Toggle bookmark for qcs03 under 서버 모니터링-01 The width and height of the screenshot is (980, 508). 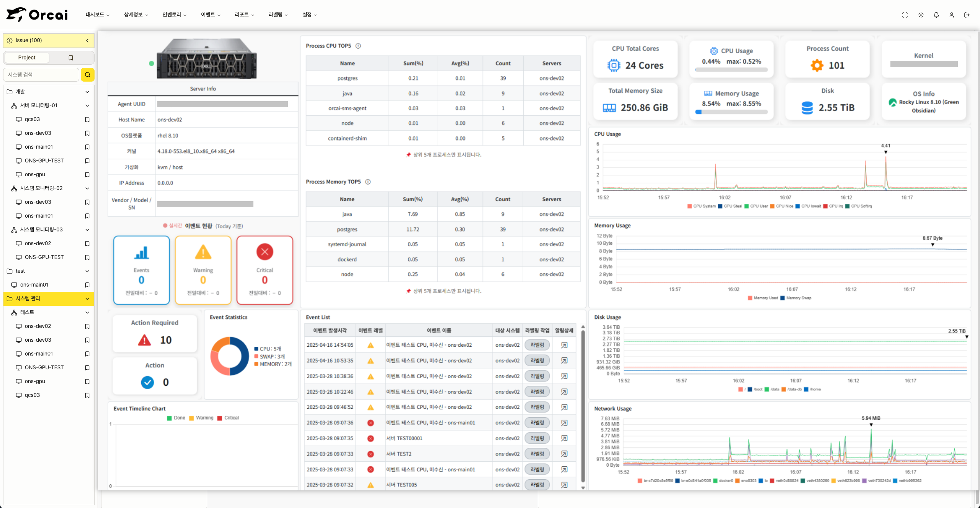pos(87,120)
